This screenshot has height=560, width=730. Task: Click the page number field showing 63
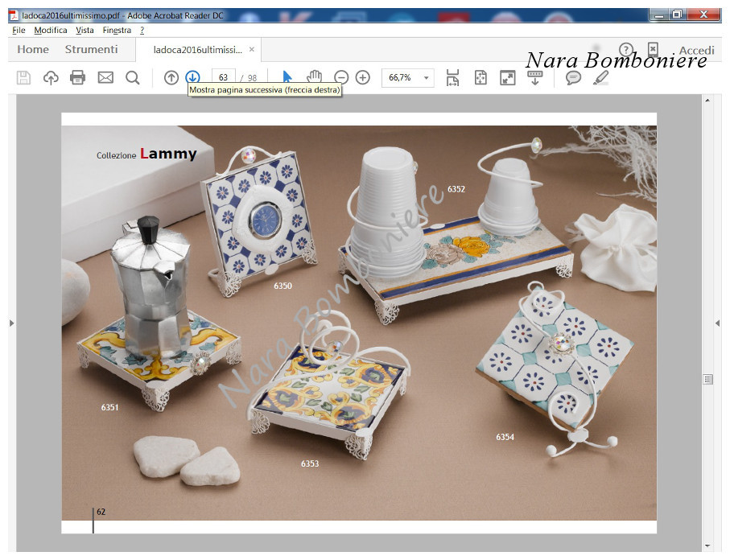pyautogui.click(x=223, y=78)
